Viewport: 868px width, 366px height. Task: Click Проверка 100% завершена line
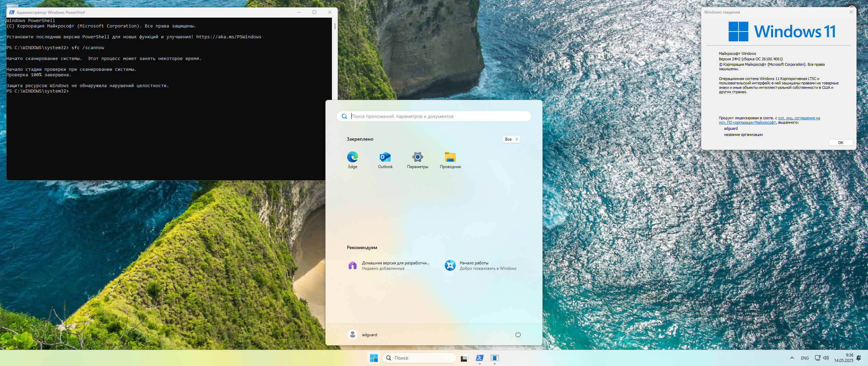(39, 75)
